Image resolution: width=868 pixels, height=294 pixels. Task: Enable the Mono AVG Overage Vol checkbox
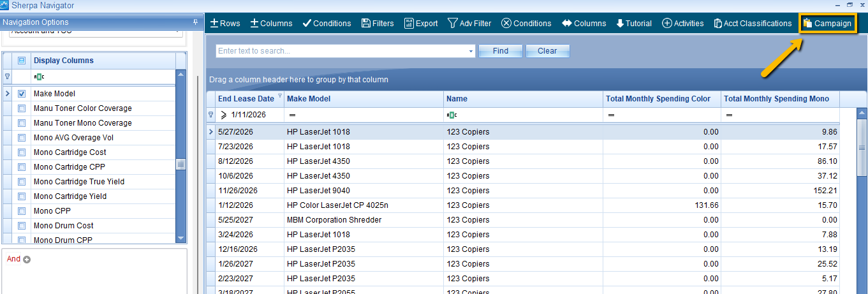pos(22,138)
